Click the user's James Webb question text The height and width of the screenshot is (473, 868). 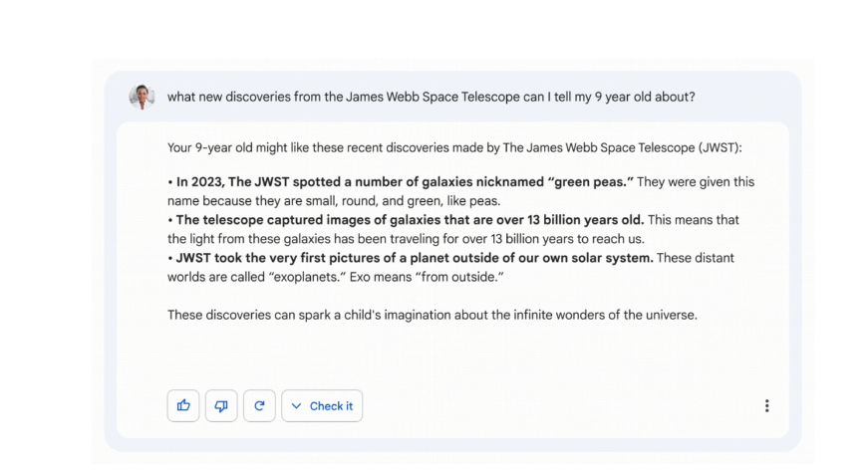pyautogui.click(x=431, y=97)
